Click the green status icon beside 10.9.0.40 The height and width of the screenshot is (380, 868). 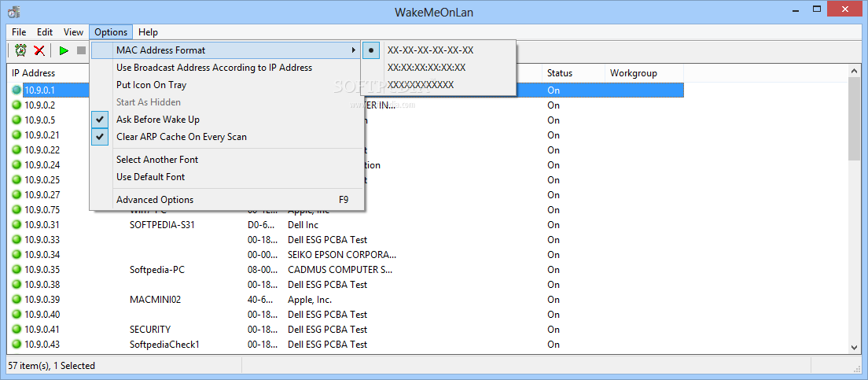[16, 314]
